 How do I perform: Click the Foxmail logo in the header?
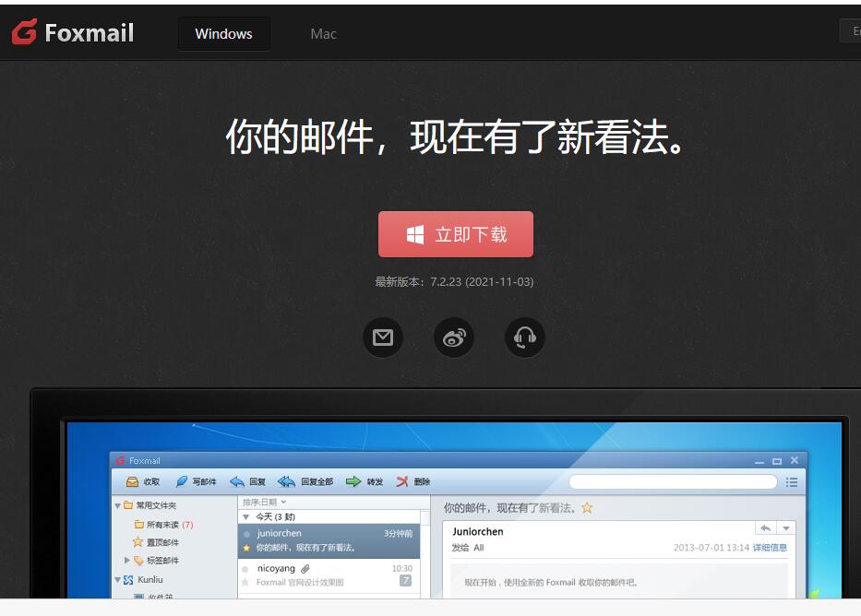[73, 33]
